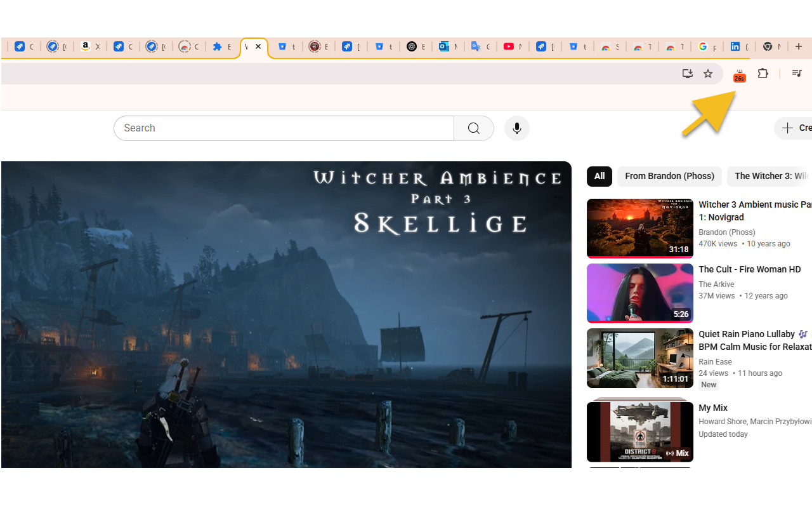Screen dimensions: 812x508
Task: Click the 24 views text
Action: click(x=713, y=373)
